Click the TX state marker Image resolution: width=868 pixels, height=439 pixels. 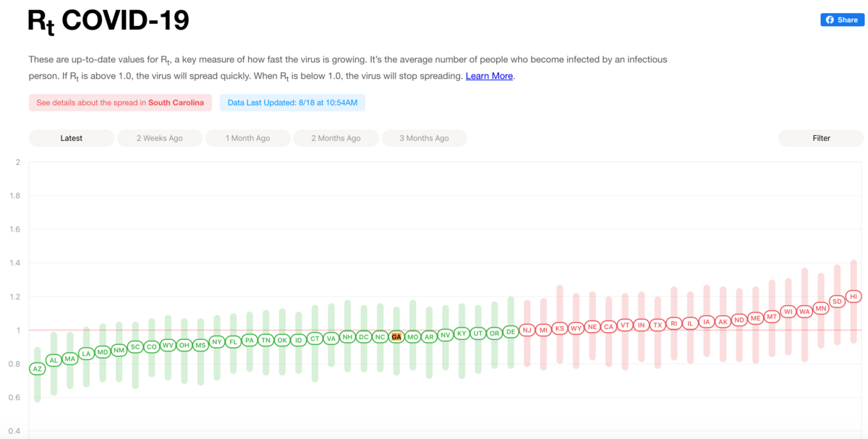(658, 325)
